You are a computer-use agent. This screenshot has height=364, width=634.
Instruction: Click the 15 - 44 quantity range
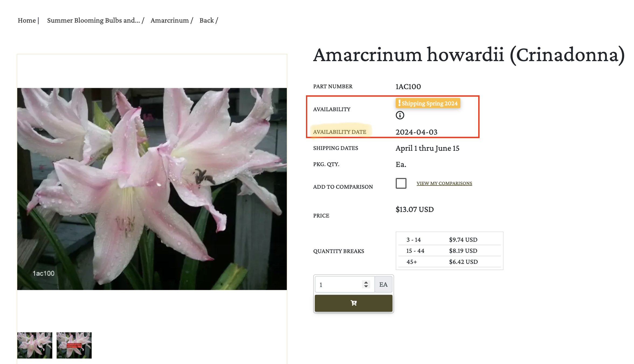point(415,251)
